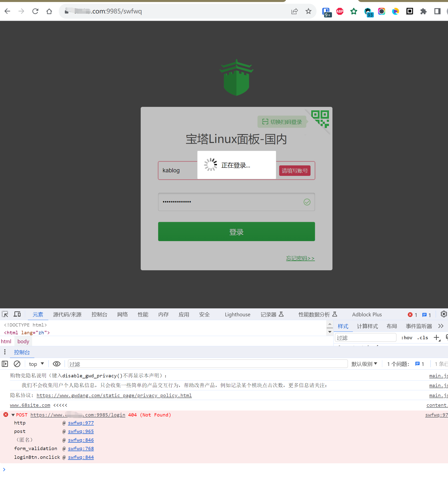Click the red error count indicator
This screenshot has width=448, height=481.
(412, 315)
